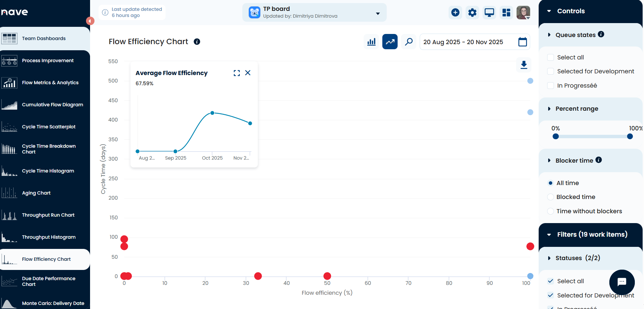This screenshot has height=309, width=644.
Task: Collapse the Controls panel header
Action: 549,11
